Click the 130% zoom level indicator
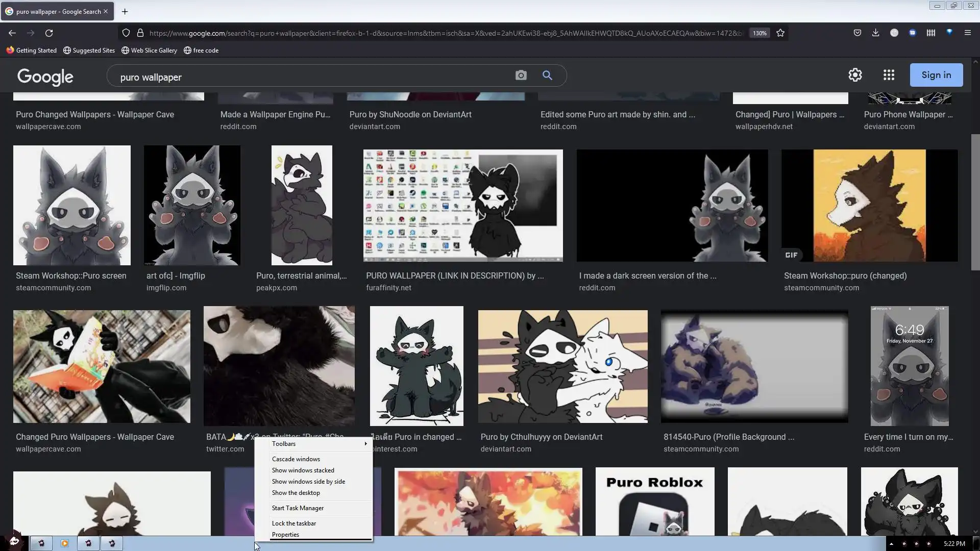This screenshot has height=551, width=980. [759, 33]
